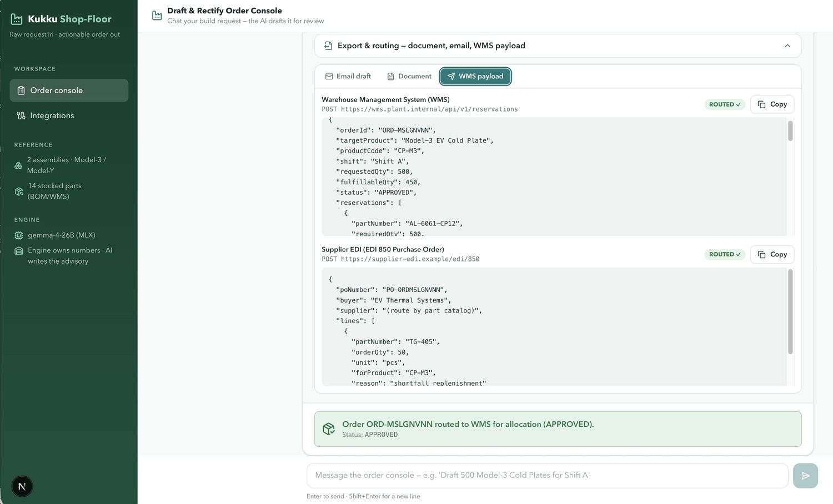Click the '2 assemblies · Model-3 / Model-Y' reference
Viewport: 833px width, 504px height.
pyautogui.click(x=67, y=165)
